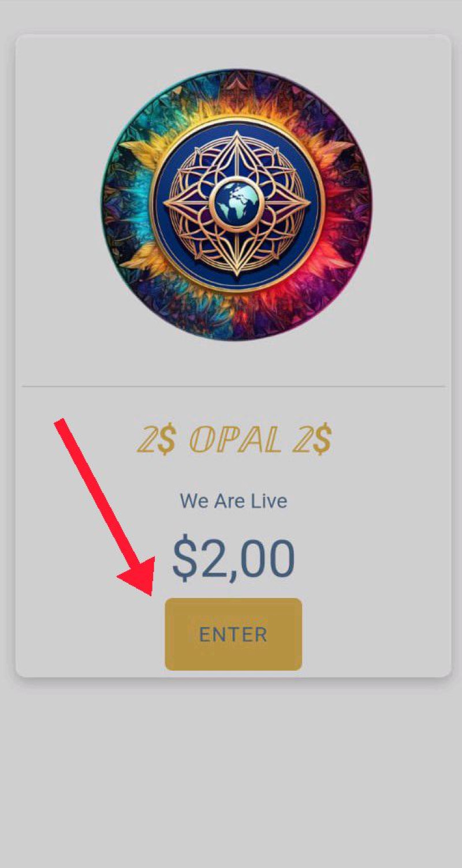Click the trailing 2$ in the title
Viewport: 462px width, 868px height.
312,442
